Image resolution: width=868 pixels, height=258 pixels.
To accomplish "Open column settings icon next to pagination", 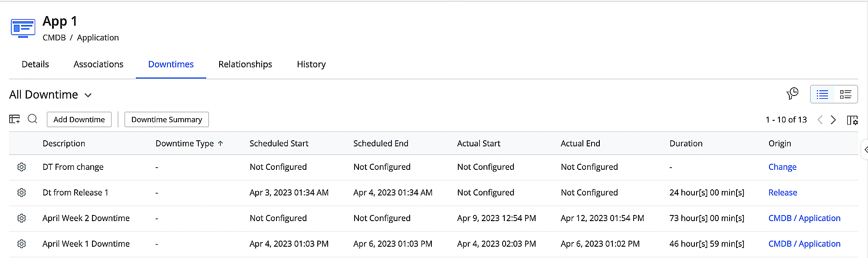I will pos(853,120).
